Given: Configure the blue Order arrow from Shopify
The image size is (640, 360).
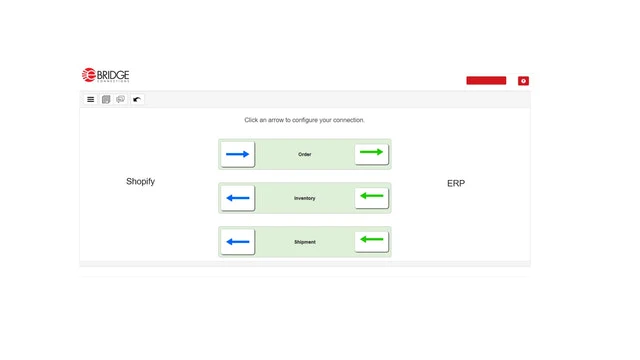Looking at the screenshot, I should pos(238,154).
